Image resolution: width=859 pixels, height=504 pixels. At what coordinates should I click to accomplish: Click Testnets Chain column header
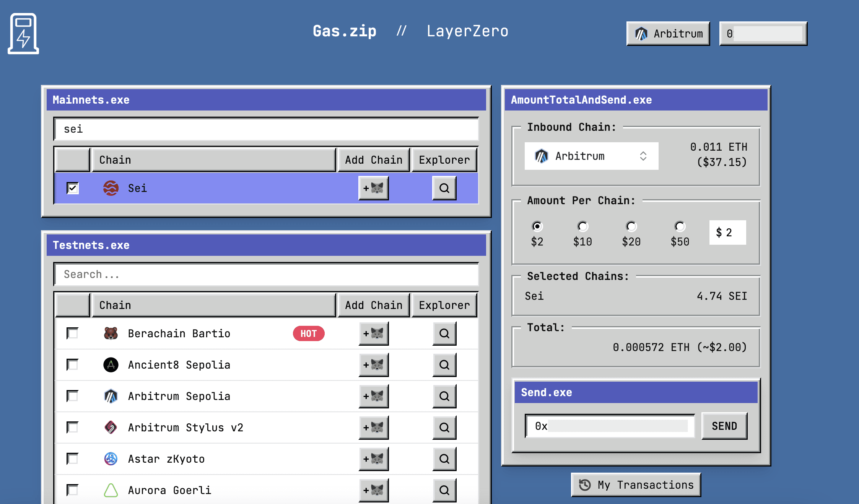(x=214, y=305)
